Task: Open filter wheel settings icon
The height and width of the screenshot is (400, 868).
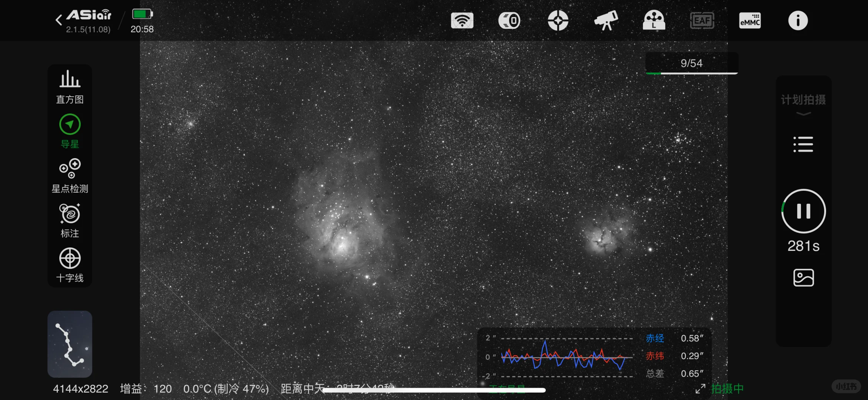Action: [654, 20]
